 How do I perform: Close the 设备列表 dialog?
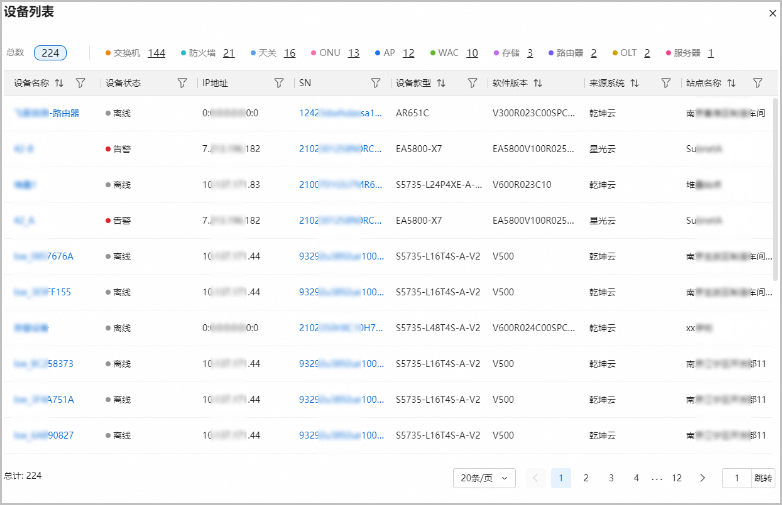pyautogui.click(x=773, y=13)
